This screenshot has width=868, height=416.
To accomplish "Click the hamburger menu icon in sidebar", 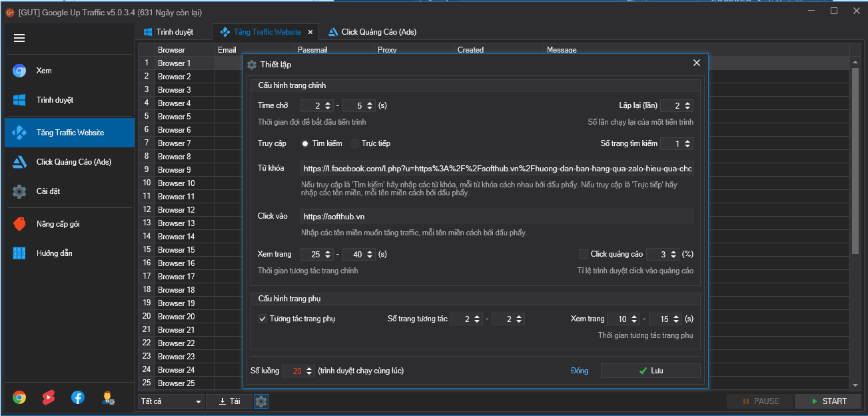I will pyautogui.click(x=19, y=39).
